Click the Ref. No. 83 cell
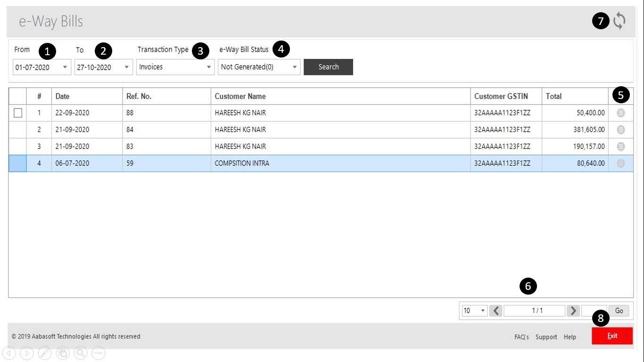Screen dimensions: 644x362 [167, 147]
